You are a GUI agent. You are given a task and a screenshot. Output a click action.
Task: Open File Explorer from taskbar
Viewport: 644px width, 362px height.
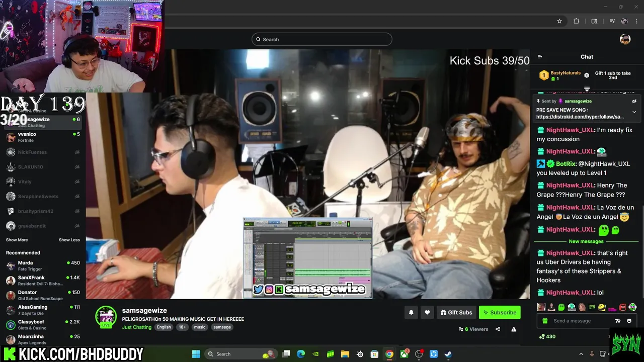(345, 354)
